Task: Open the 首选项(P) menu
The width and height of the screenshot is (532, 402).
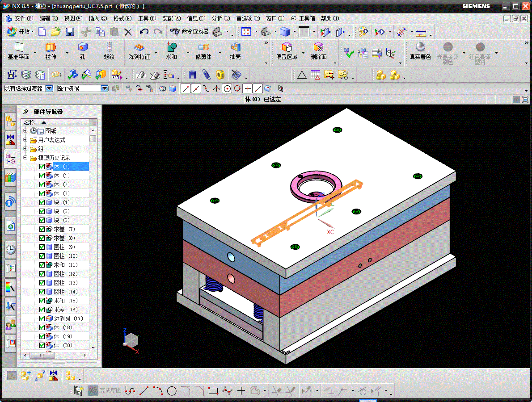Action: [x=248, y=18]
